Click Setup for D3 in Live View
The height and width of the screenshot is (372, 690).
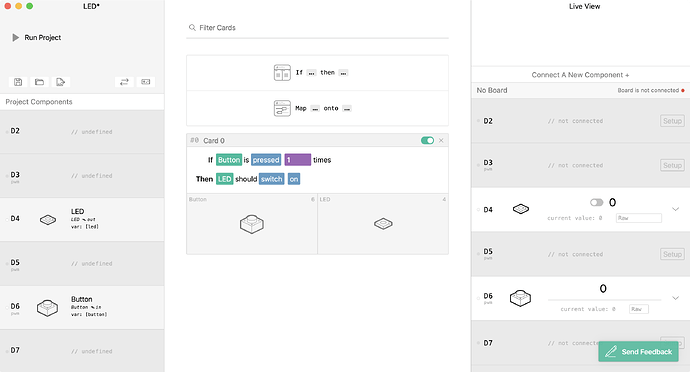click(x=672, y=166)
